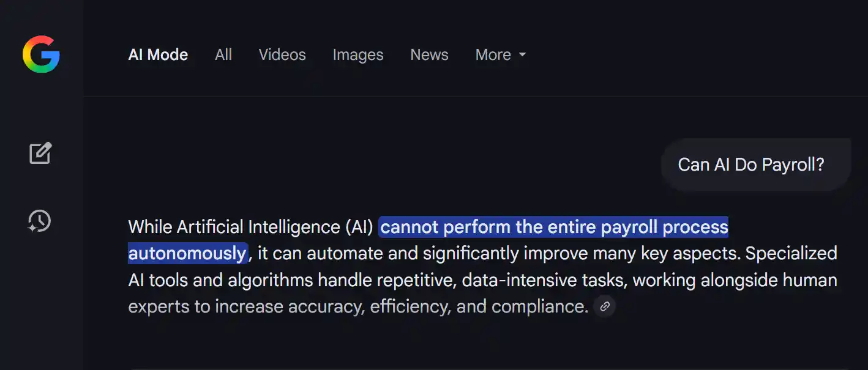Click the word "While" starting the answer
Viewport: 868px width, 370px height.
tap(150, 227)
